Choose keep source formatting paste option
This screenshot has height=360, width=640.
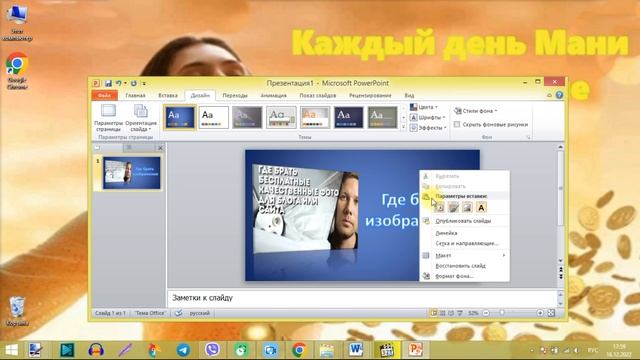click(x=453, y=207)
